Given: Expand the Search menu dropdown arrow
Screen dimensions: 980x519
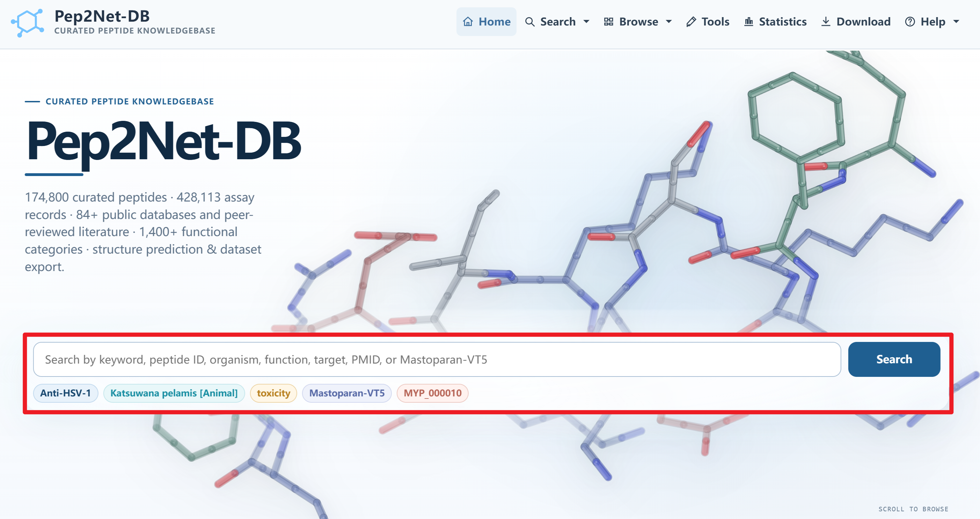Looking at the screenshot, I should click(x=586, y=22).
